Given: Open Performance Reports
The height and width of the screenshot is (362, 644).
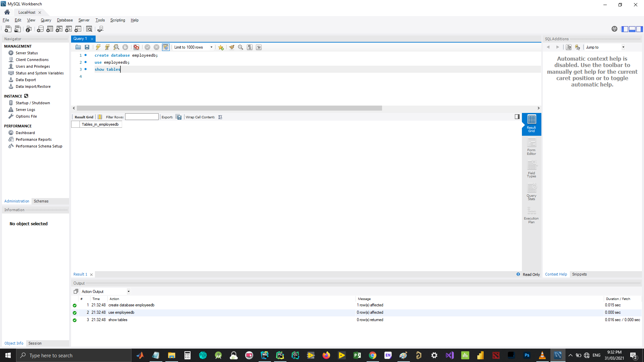Looking at the screenshot, I should click(x=34, y=139).
